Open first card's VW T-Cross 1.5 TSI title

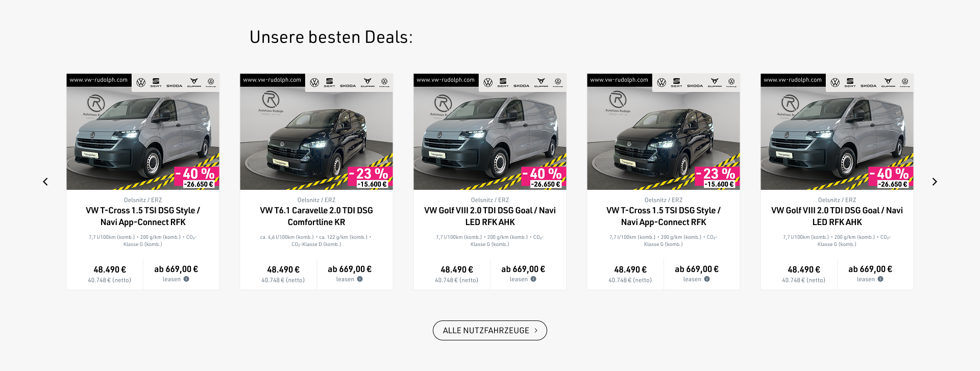(x=143, y=216)
